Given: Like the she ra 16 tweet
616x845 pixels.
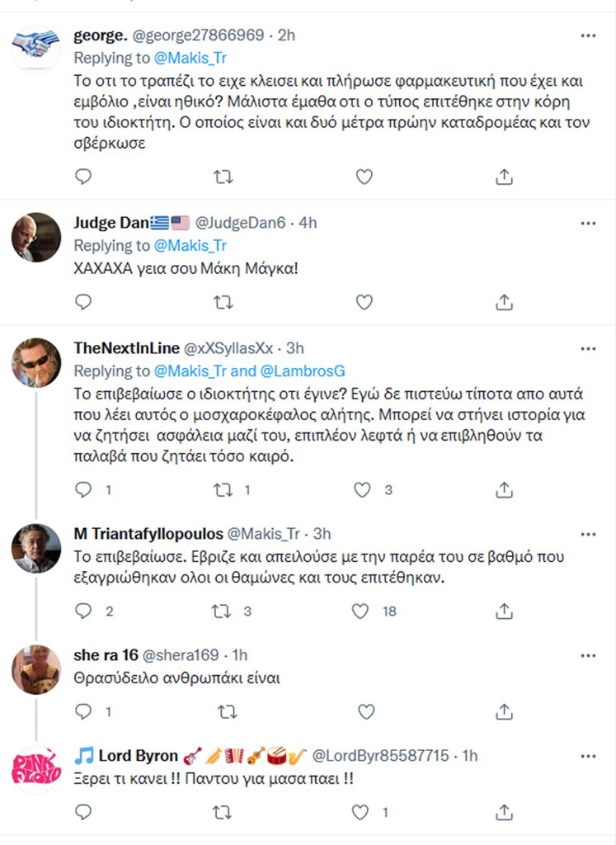Looking at the screenshot, I should tap(364, 710).
